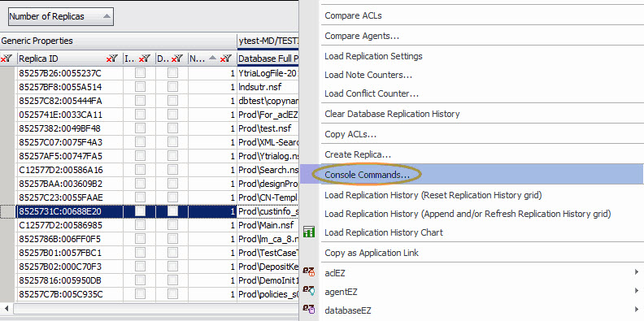
Task: Click filter icon on the D.. column
Action: coord(177,59)
